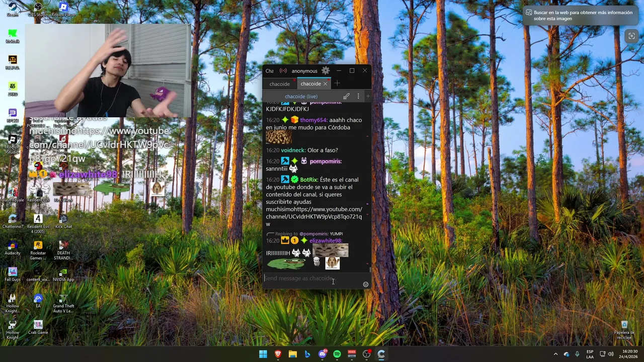Show hidden system tray icons
This screenshot has width=644, height=362.
[x=555, y=354]
